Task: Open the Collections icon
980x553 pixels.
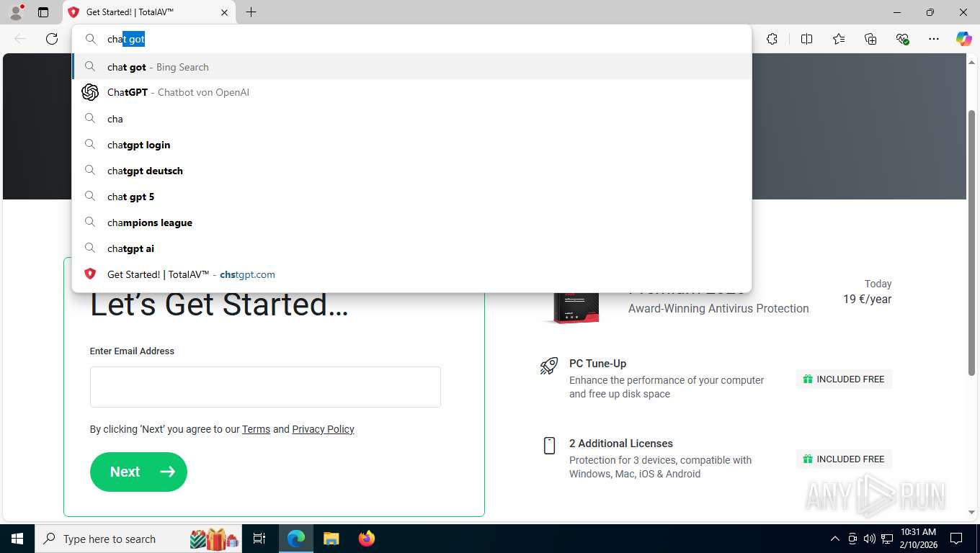Action: tap(870, 39)
